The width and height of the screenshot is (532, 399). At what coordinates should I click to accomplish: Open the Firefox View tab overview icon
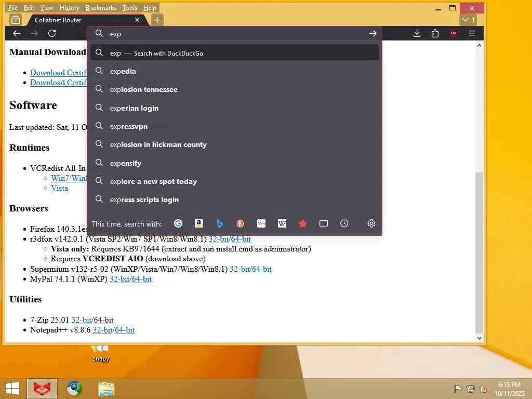pyautogui.click(x=16, y=20)
